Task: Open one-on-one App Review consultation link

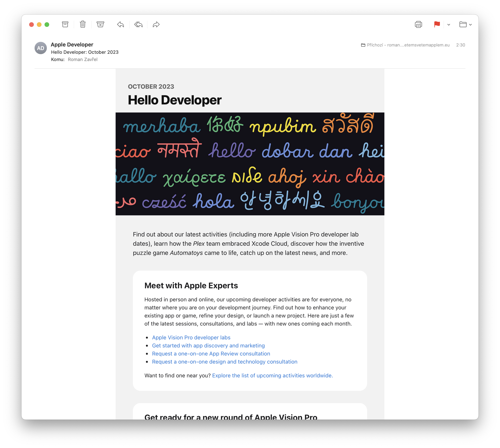Action: pyautogui.click(x=211, y=354)
